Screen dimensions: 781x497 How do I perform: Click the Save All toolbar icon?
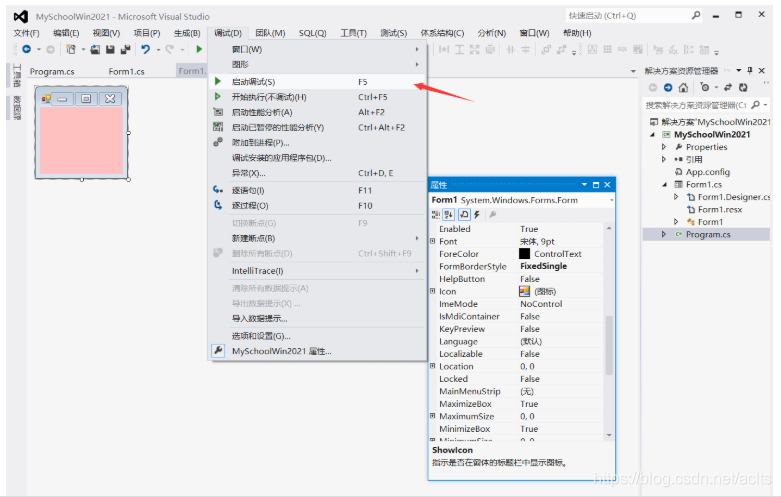125,49
